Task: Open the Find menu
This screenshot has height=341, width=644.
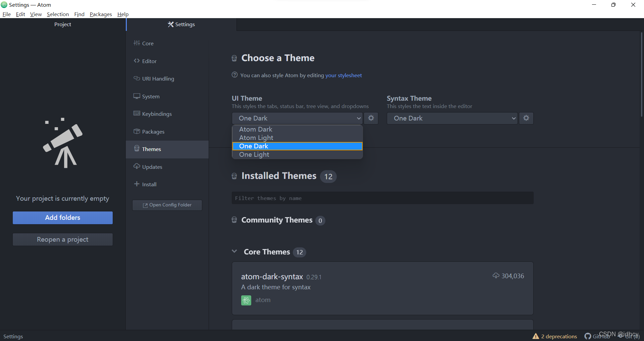Action: pos(79,14)
